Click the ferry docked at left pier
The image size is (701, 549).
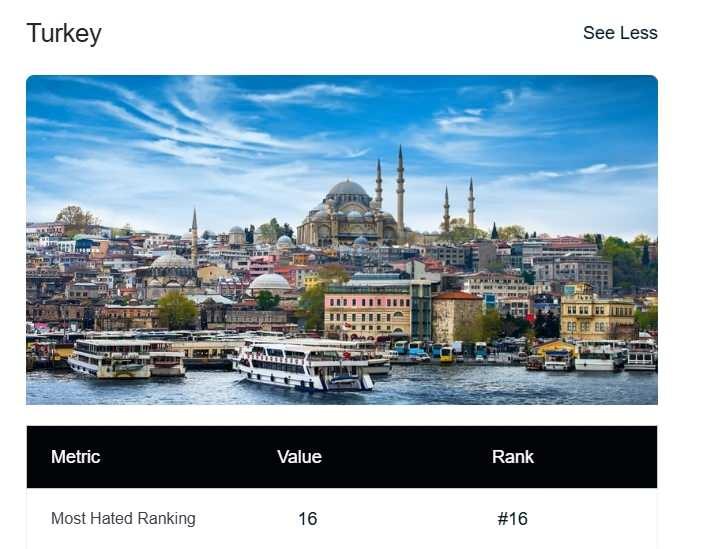tap(126, 358)
